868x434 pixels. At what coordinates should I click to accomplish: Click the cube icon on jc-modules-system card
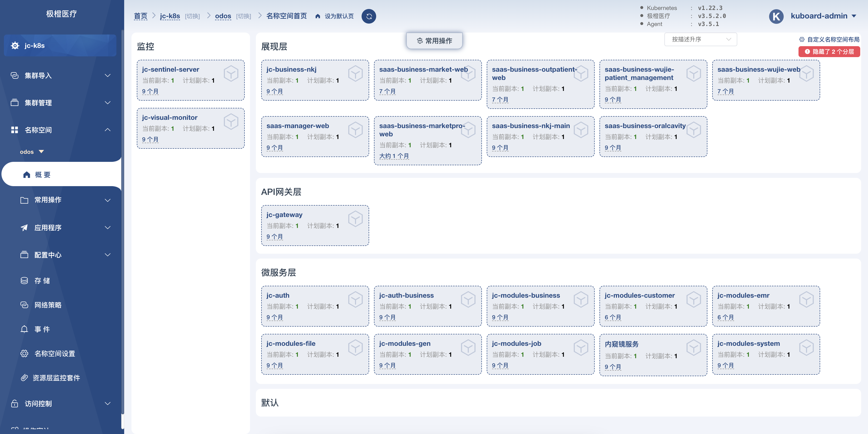pyautogui.click(x=806, y=347)
